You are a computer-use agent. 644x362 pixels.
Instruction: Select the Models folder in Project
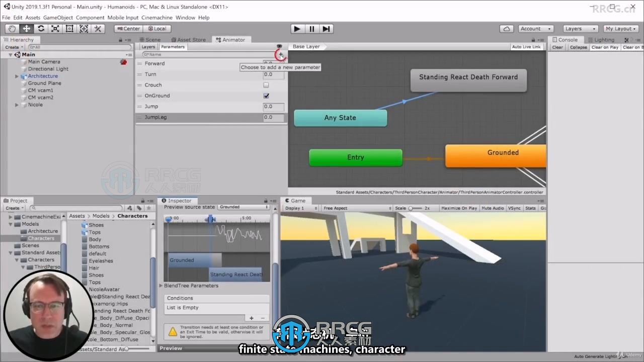tap(30, 224)
